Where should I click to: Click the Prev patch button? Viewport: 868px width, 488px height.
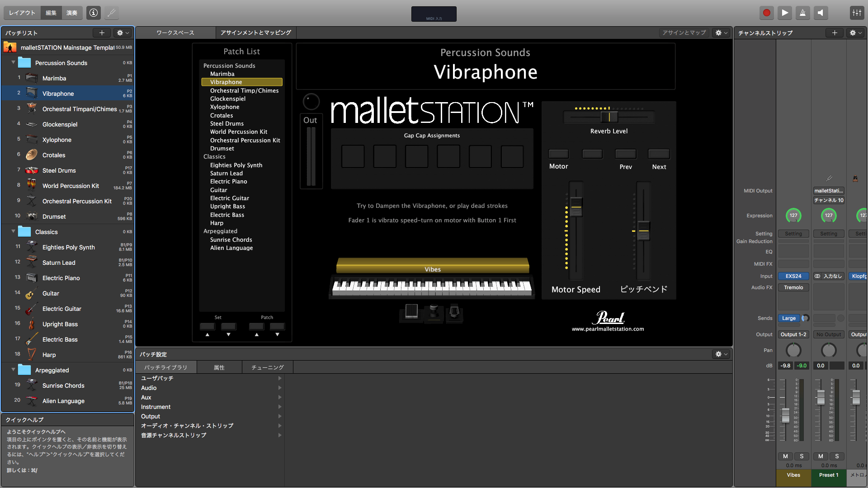point(626,154)
